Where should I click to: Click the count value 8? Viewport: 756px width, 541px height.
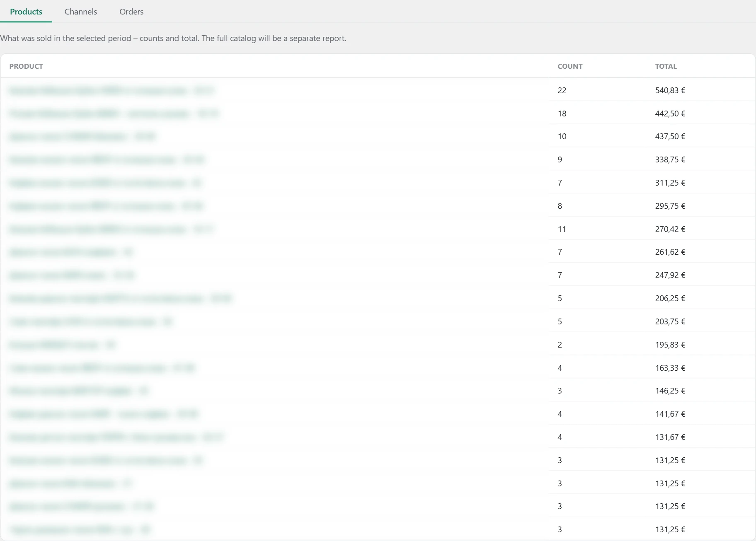[560, 206]
